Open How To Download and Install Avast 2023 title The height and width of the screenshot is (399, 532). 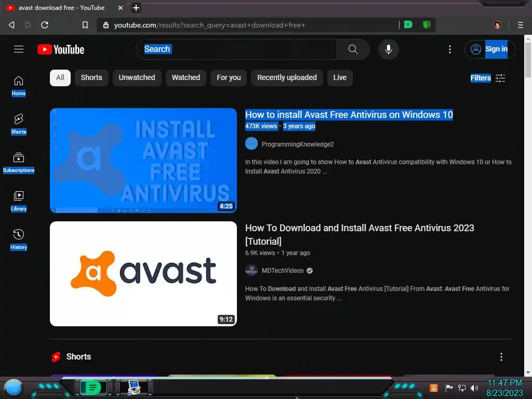[360, 234]
